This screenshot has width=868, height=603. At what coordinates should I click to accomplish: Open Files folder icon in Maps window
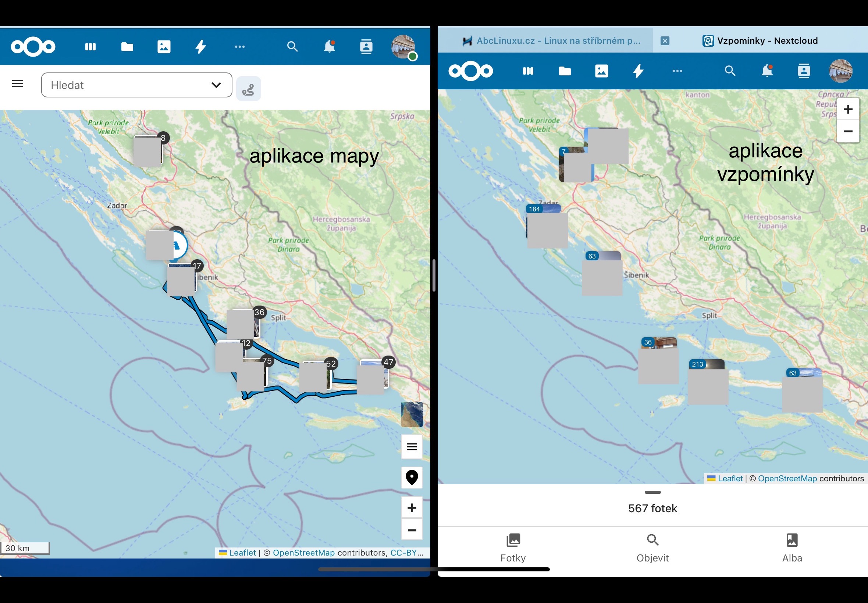tap(127, 47)
